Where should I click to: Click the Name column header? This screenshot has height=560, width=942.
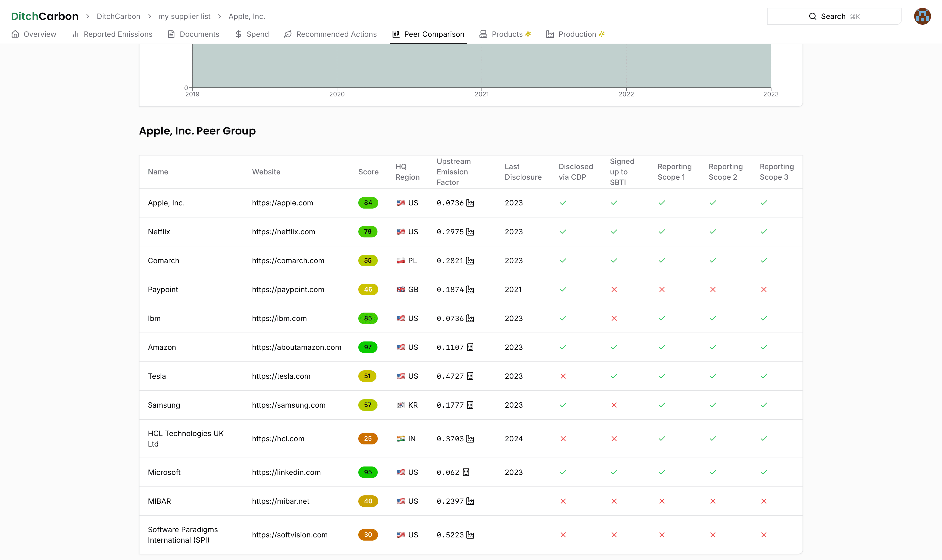click(x=158, y=172)
